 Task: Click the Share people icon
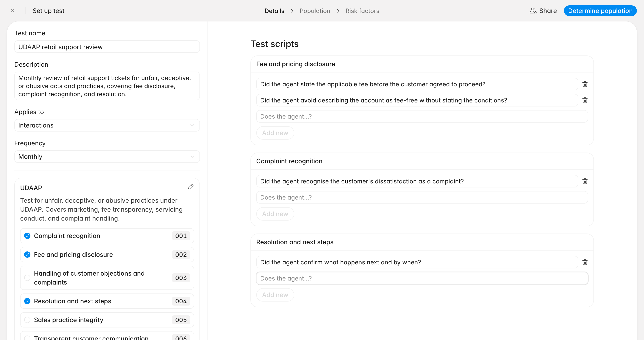coord(533,11)
